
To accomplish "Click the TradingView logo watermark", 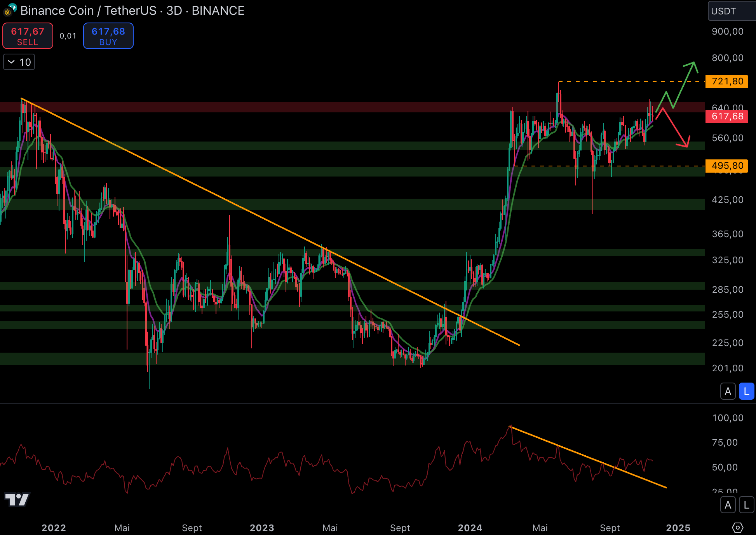I will pos(17,500).
